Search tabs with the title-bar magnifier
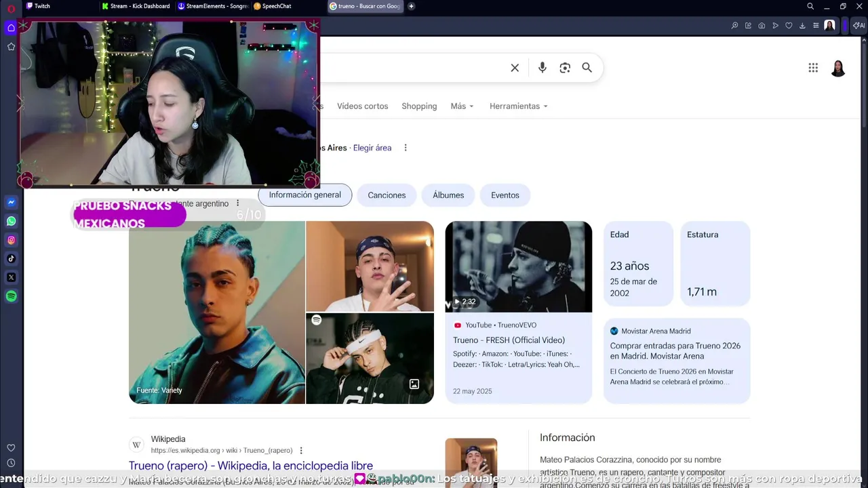The image size is (868, 488). click(x=810, y=6)
